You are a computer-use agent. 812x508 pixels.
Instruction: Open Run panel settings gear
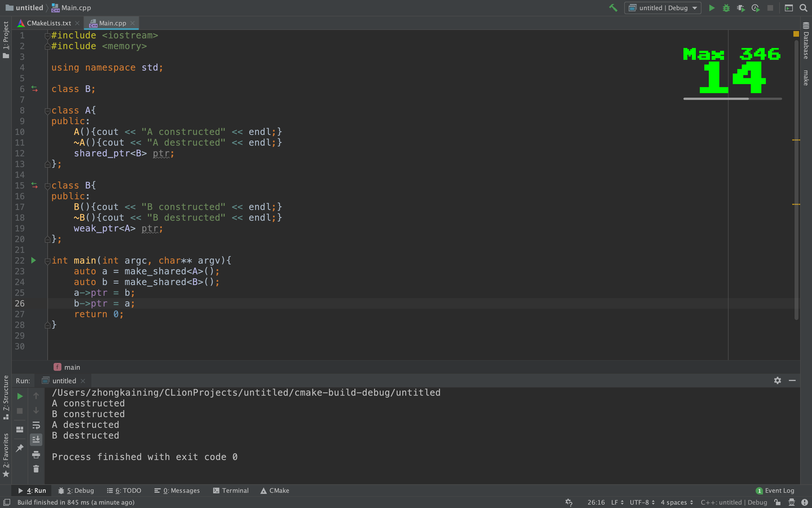click(777, 380)
